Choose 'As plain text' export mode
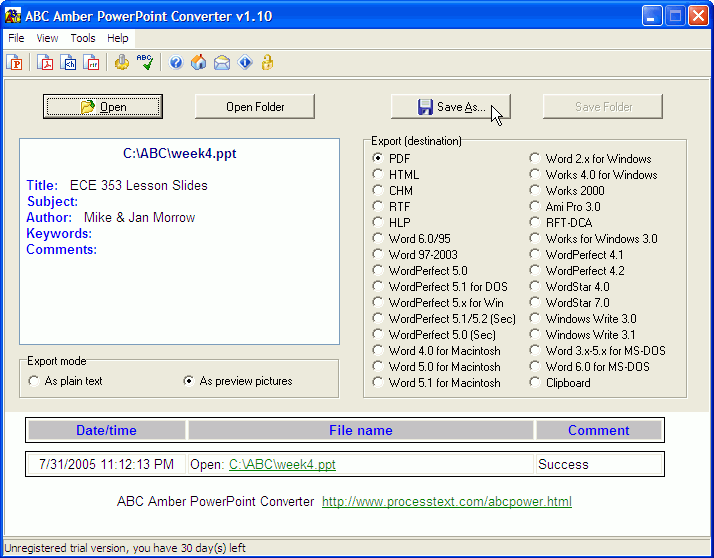The height and width of the screenshot is (558, 714). point(36,381)
